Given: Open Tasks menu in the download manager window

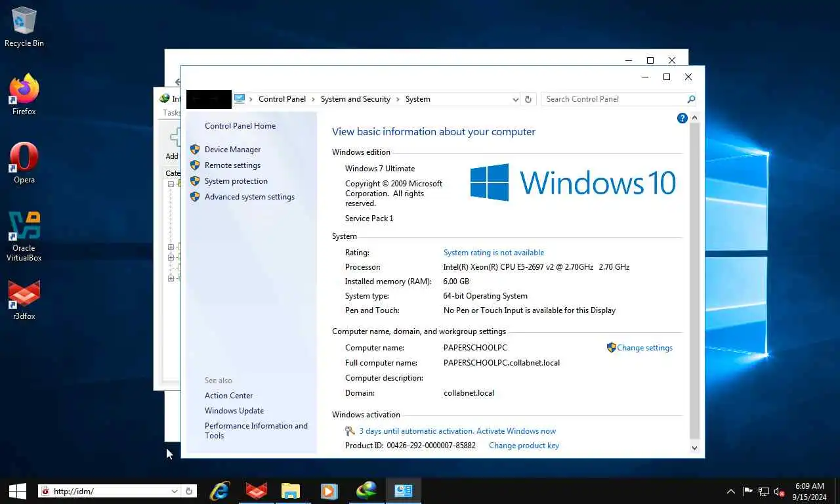Looking at the screenshot, I should 171,112.
